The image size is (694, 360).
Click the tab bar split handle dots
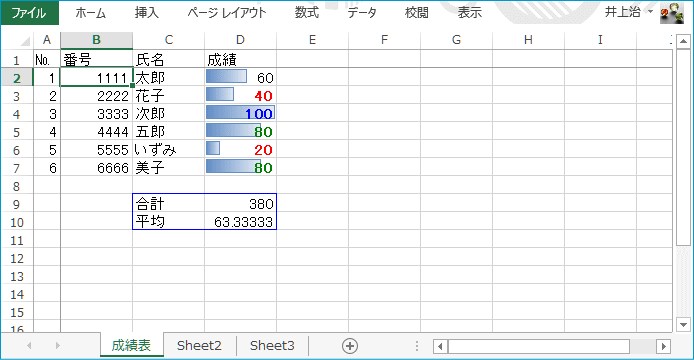pos(416,346)
